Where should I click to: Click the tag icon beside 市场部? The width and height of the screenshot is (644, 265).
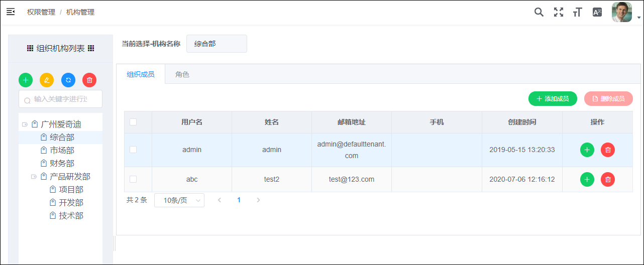pos(43,150)
